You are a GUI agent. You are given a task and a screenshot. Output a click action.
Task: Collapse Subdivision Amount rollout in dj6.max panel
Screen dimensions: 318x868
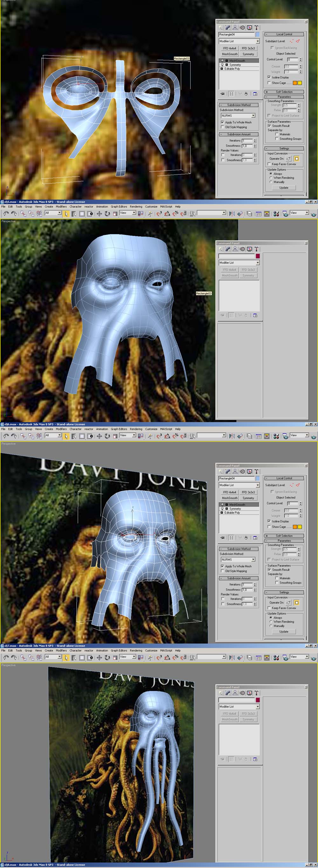point(239,578)
